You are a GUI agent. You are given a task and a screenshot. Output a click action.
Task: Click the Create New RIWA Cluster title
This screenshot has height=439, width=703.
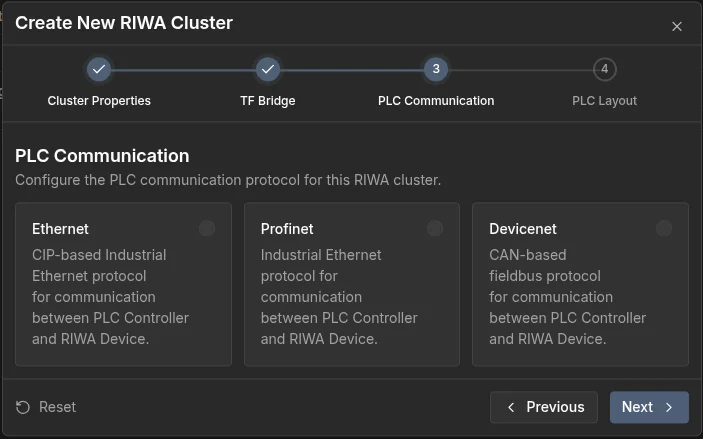(124, 23)
